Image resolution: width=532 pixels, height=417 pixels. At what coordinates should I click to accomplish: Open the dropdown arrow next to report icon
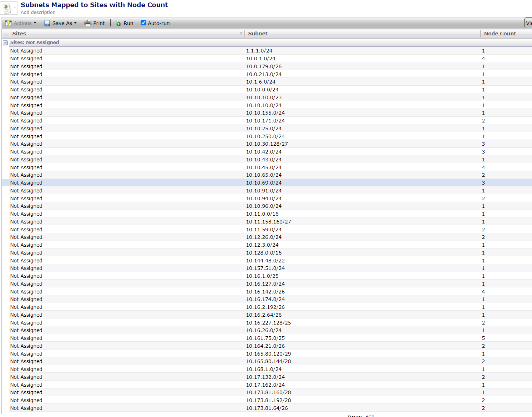tap(15, 8)
